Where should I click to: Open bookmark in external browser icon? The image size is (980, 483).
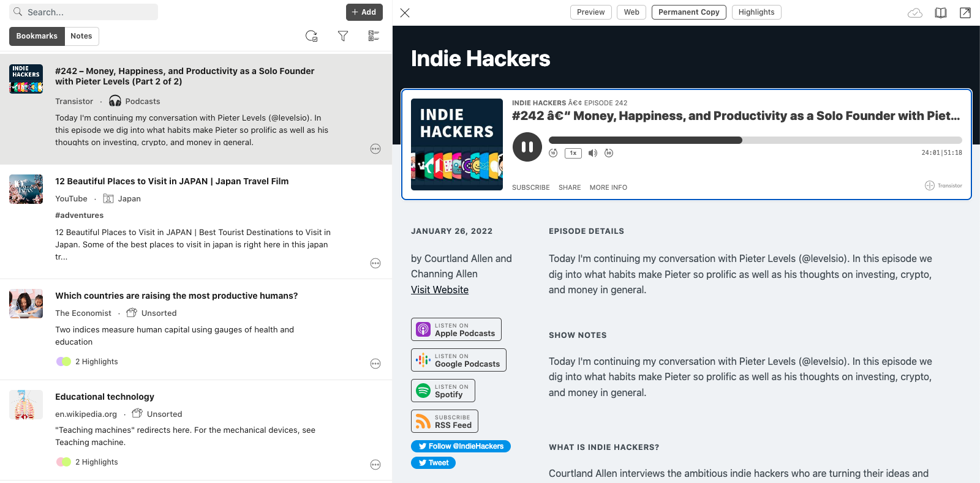tap(965, 13)
